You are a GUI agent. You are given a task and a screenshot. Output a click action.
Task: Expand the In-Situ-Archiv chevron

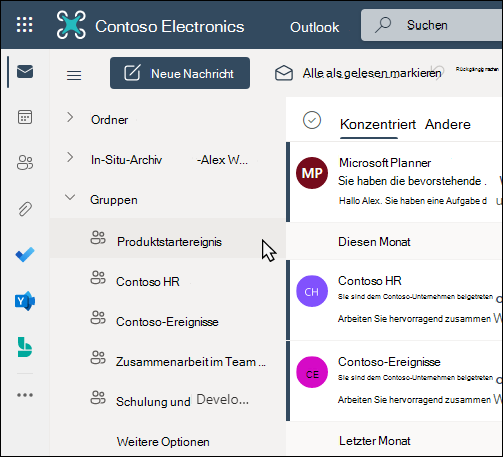[x=70, y=157]
